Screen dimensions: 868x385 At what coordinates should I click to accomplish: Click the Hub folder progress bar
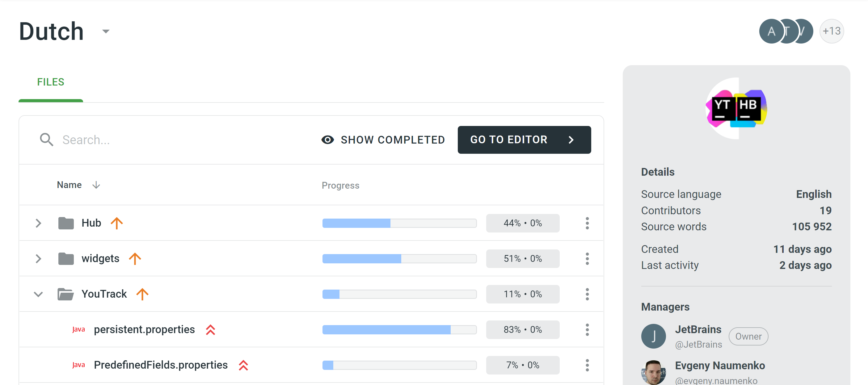[x=399, y=223]
